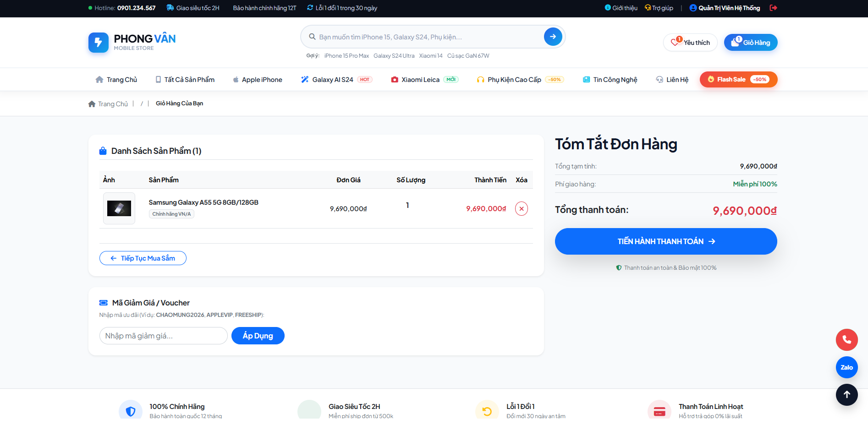The image size is (868, 425).
Task: Open Tất Cả Sản Phẩm menu
Action: 185,80
